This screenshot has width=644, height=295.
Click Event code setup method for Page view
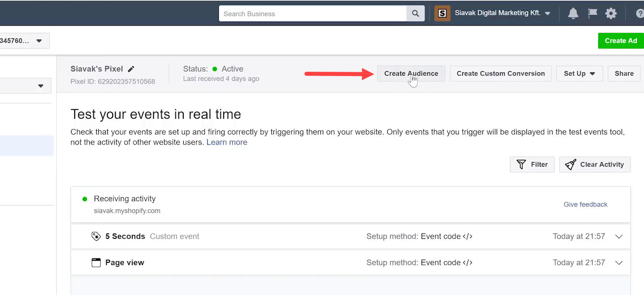pos(446,263)
